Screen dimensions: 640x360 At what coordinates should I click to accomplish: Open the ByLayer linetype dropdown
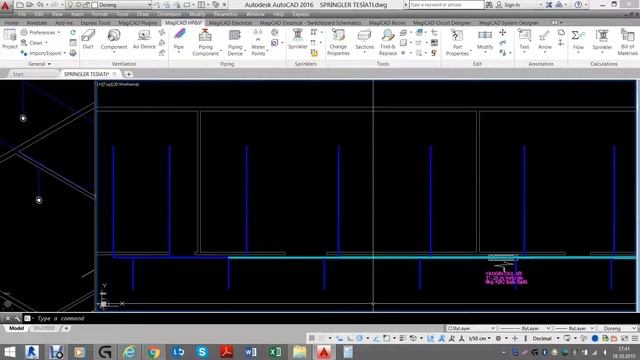pos(525,328)
